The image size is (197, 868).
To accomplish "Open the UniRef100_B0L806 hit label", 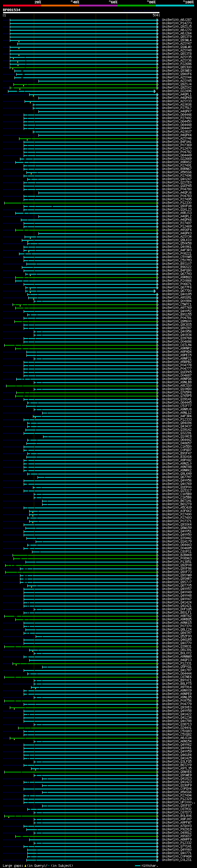I will (x=177, y=816).
